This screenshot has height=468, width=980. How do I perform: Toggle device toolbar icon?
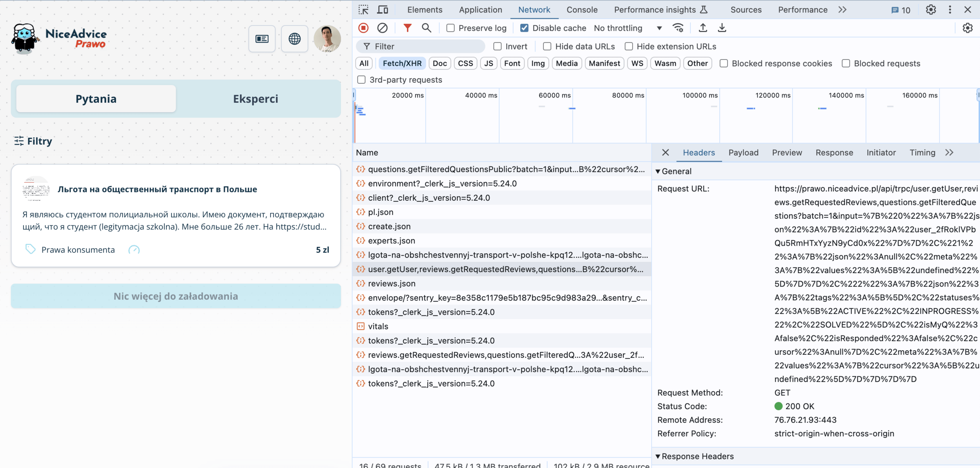(x=383, y=10)
